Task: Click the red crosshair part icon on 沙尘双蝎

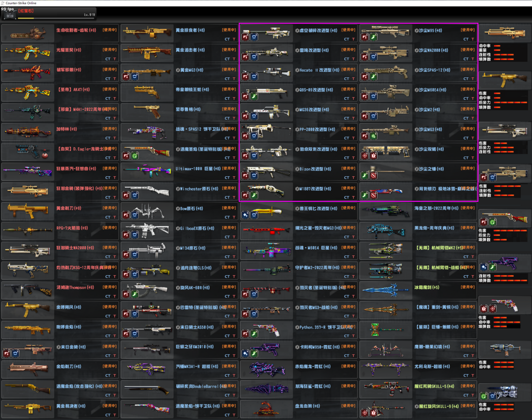Action: 365,156
